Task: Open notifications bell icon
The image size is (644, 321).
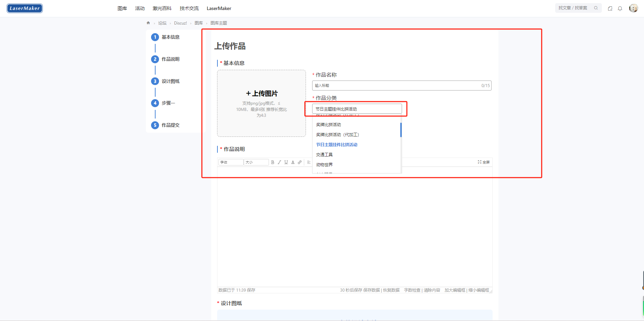Action: (x=620, y=9)
